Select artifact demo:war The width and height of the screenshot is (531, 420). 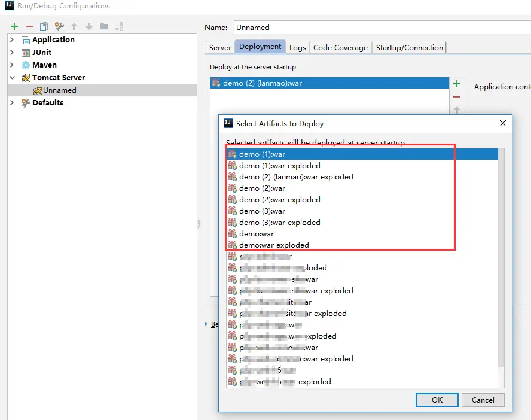point(362,234)
